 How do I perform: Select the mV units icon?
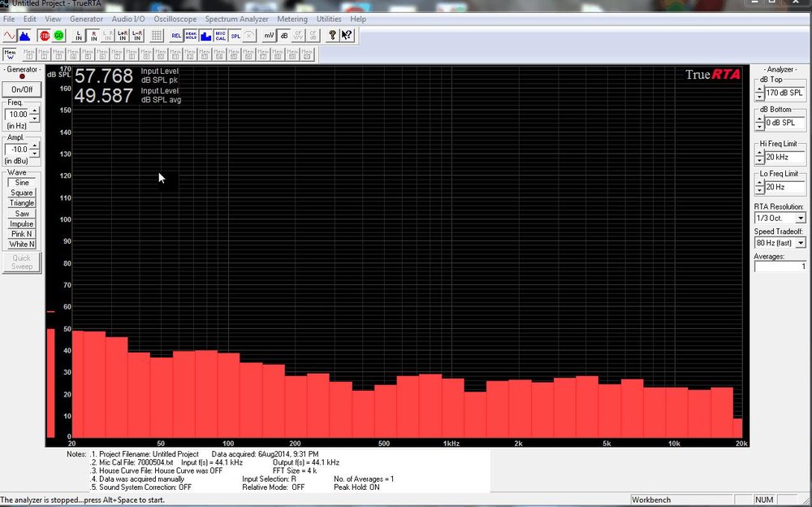click(x=269, y=36)
